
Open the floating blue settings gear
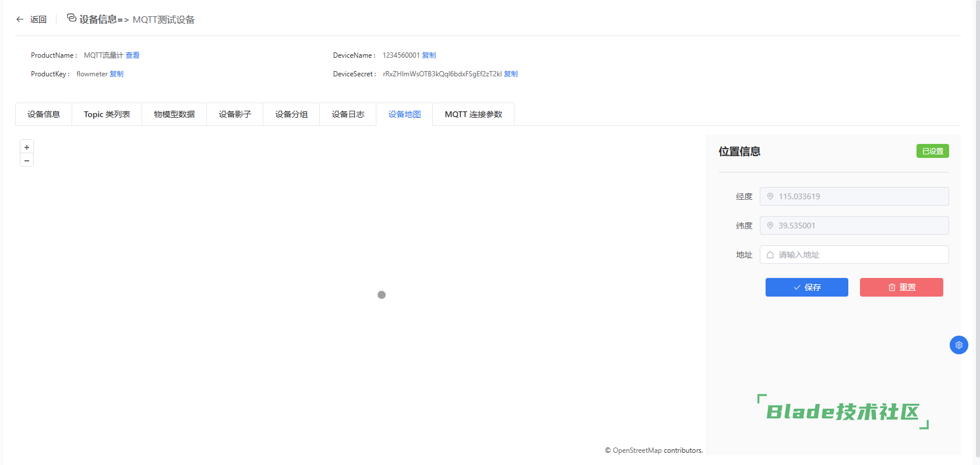coord(958,345)
